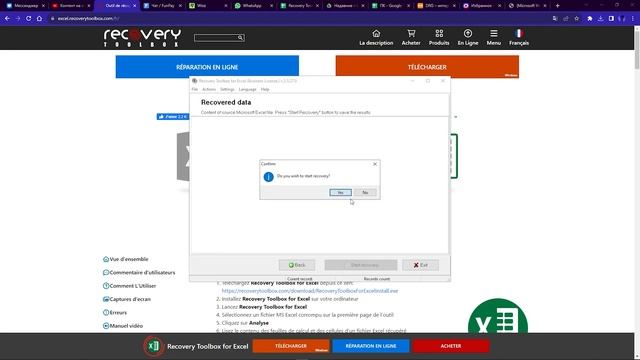Open the Help menu in Recovery Toolbox
This screenshot has width=640, height=360.
click(x=265, y=89)
